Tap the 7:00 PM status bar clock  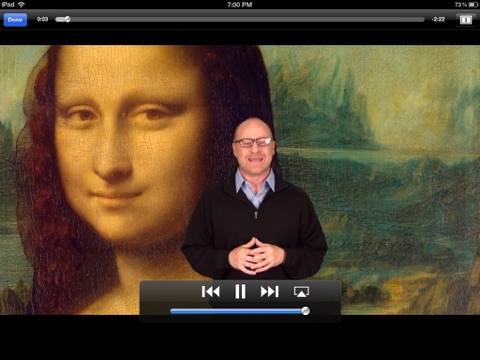(239, 5)
